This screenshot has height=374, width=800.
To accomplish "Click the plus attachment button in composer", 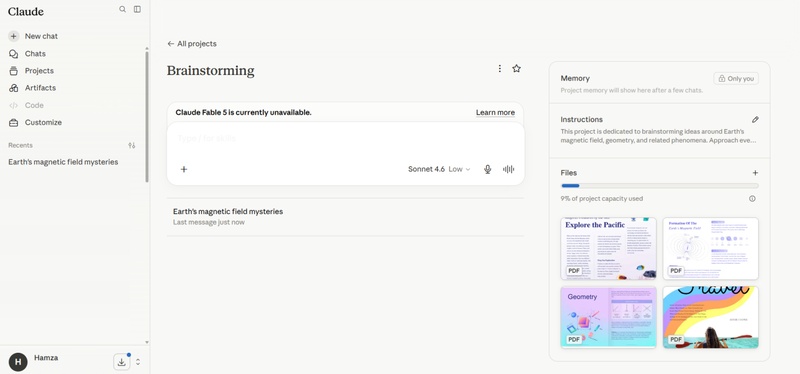I will pos(184,169).
